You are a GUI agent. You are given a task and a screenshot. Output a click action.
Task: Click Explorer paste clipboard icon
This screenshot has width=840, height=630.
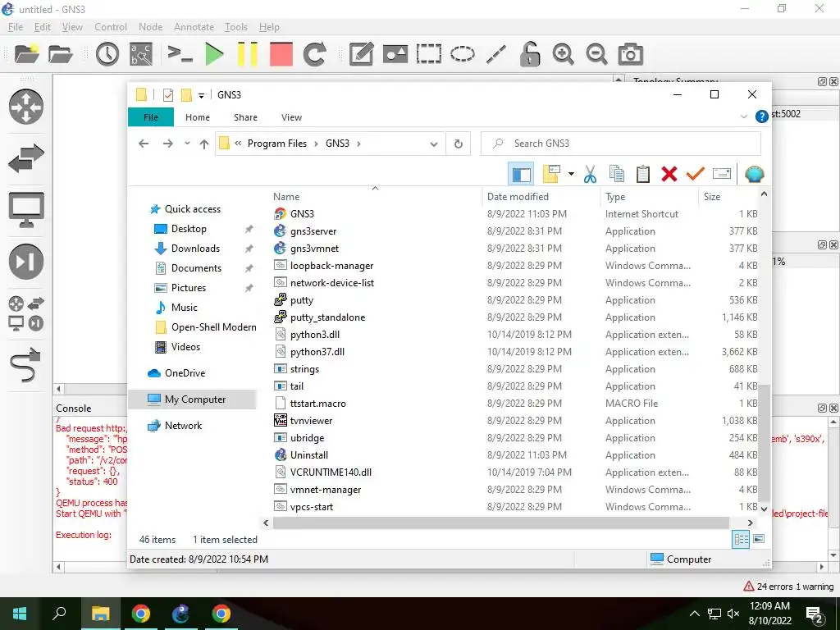(x=643, y=174)
